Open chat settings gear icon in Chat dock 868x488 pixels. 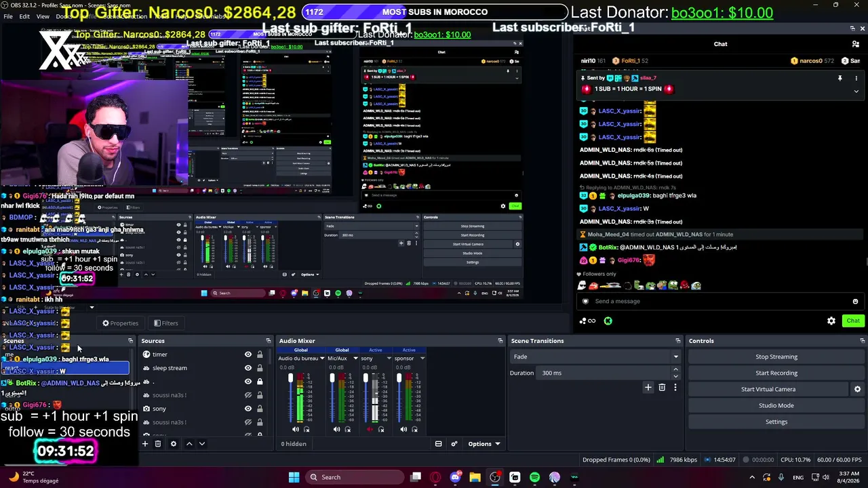tap(831, 321)
